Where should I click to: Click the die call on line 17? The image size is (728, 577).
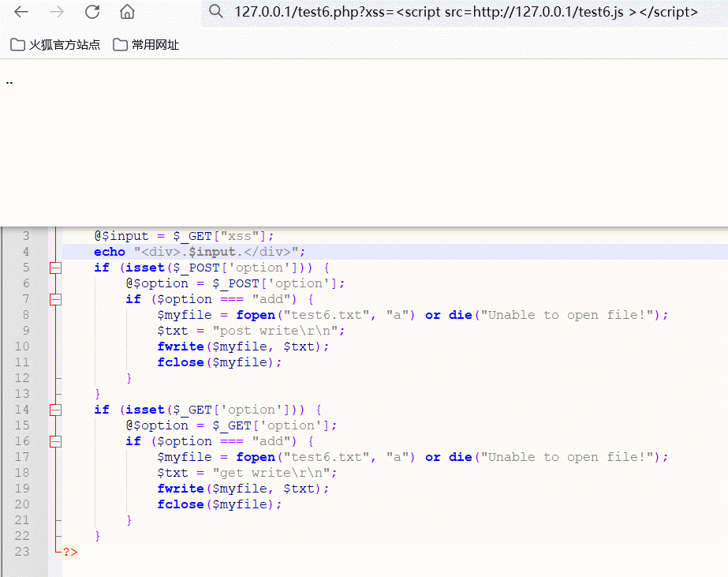[460, 457]
